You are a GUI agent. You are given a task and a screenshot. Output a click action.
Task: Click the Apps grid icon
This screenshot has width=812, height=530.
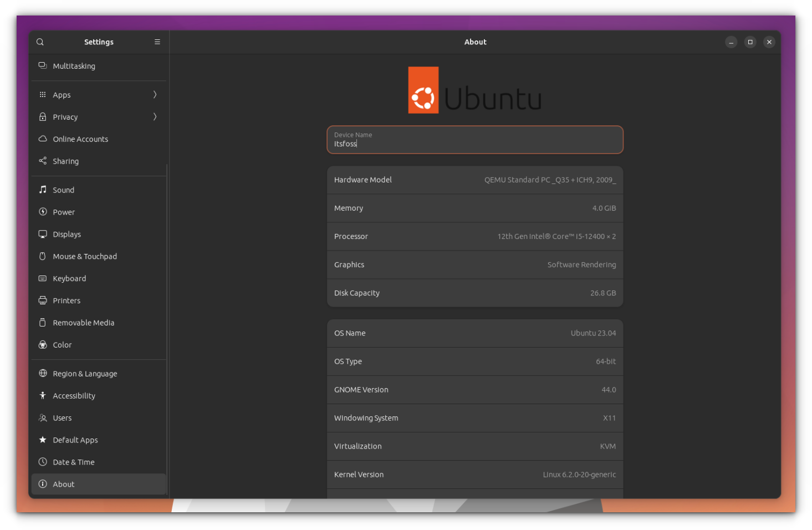click(43, 95)
